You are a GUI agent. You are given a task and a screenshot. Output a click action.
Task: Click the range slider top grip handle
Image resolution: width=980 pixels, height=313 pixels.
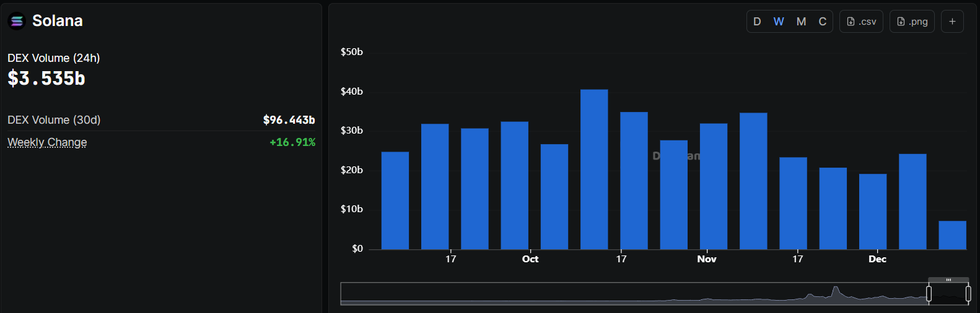tap(948, 280)
